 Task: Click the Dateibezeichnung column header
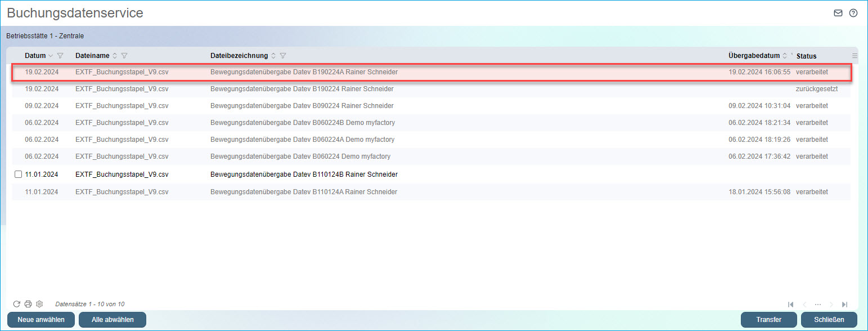239,56
